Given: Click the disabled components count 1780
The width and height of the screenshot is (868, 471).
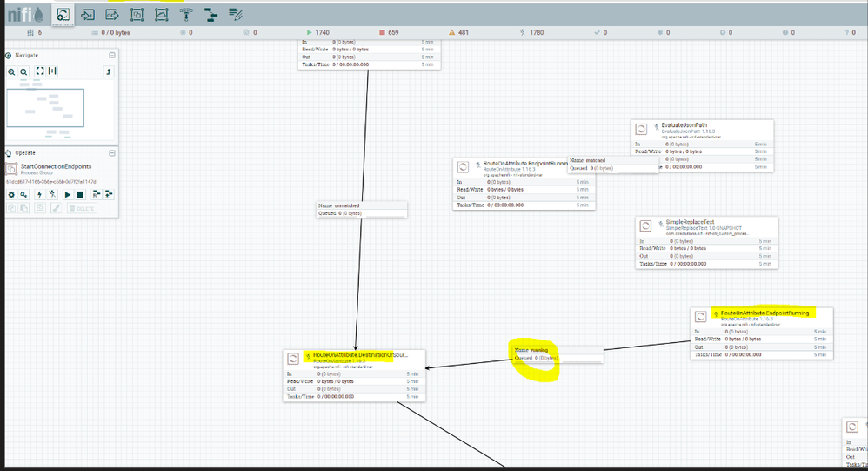Looking at the screenshot, I should (x=532, y=33).
